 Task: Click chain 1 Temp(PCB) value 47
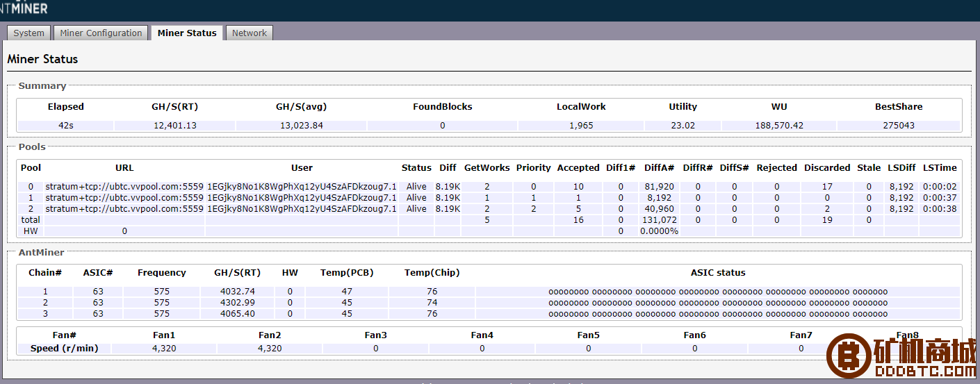coord(347,292)
